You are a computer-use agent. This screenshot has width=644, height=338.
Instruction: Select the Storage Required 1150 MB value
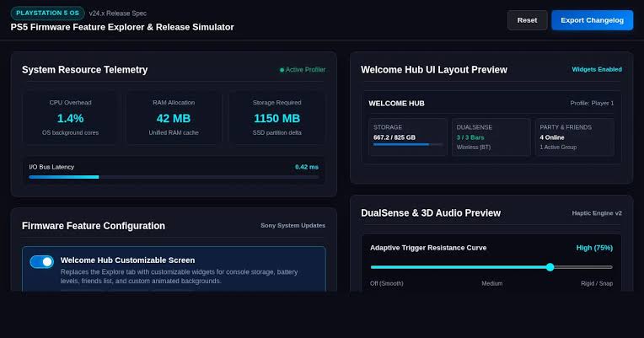[276, 118]
